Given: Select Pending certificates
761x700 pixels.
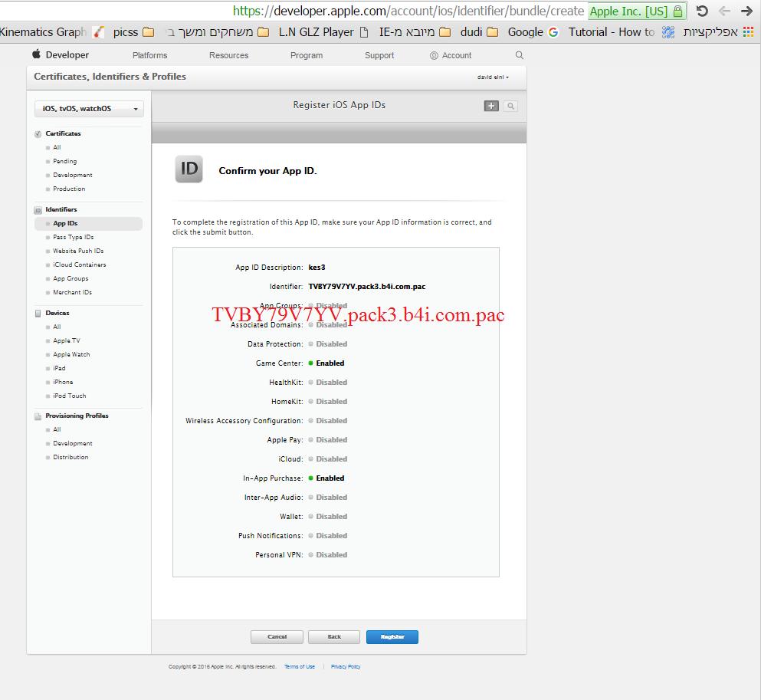Looking at the screenshot, I should pos(65,161).
